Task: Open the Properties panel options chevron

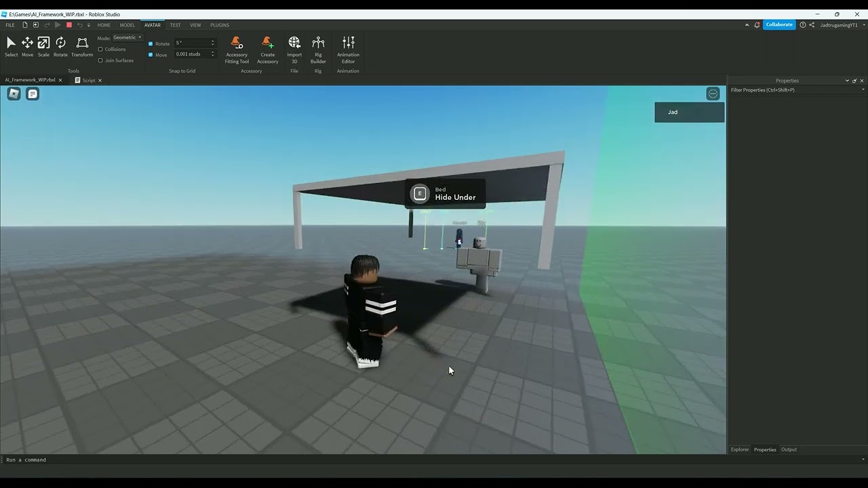Action: pos(847,81)
